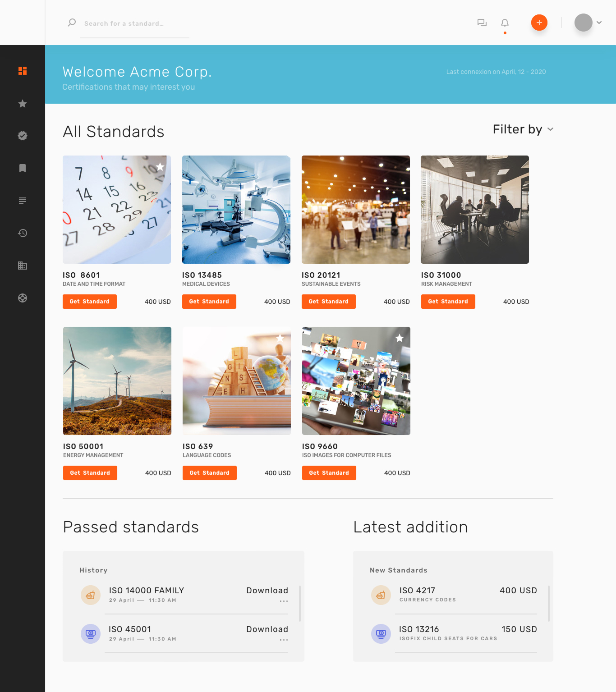Open the chat messages icon in header
The height and width of the screenshot is (692, 616).
(482, 23)
